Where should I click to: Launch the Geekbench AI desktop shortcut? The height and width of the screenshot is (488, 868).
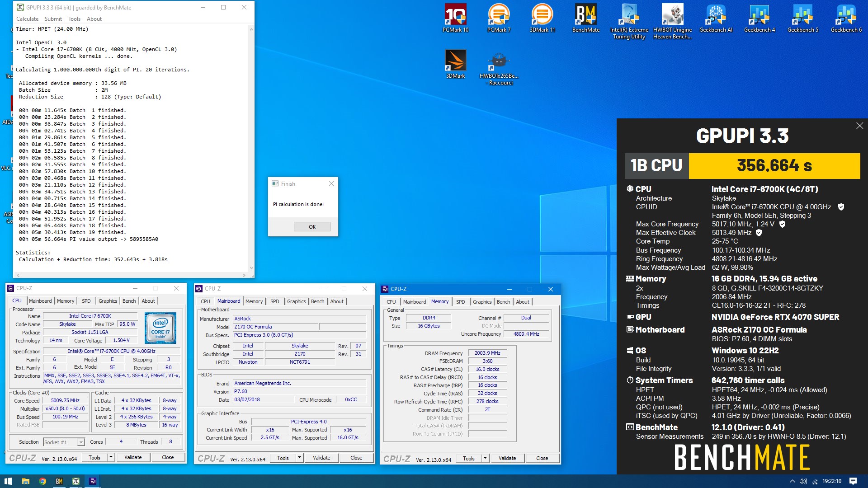(716, 18)
